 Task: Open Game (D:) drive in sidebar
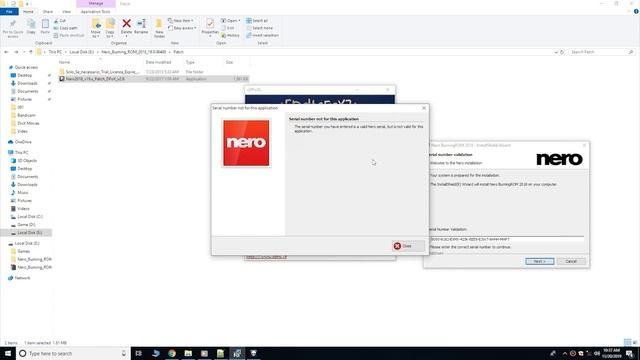[x=26, y=225]
